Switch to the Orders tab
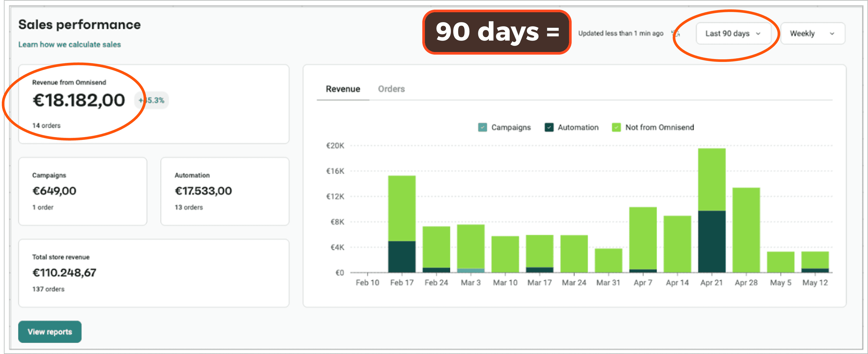Screen dimensions: 868x354 click(391, 89)
